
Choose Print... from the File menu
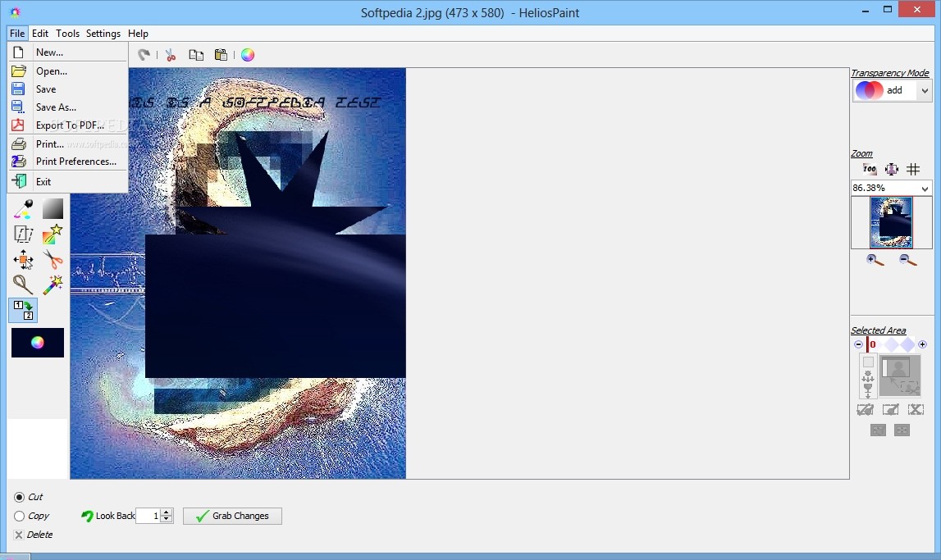(x=68, y=144)
